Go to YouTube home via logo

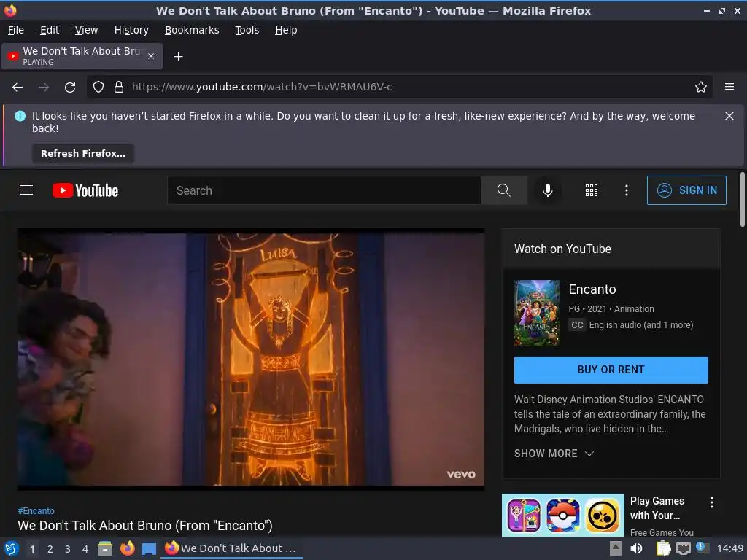(x=85, y=190)
